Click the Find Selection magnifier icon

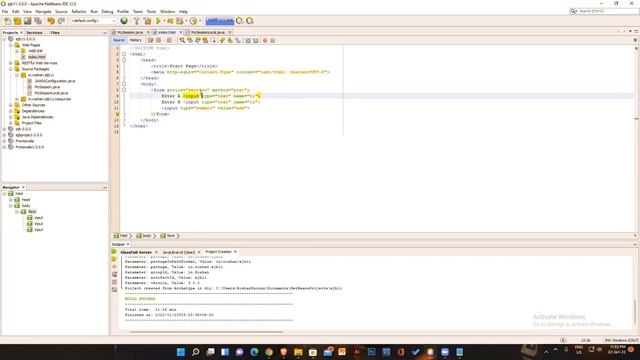(x=182, y=40)
